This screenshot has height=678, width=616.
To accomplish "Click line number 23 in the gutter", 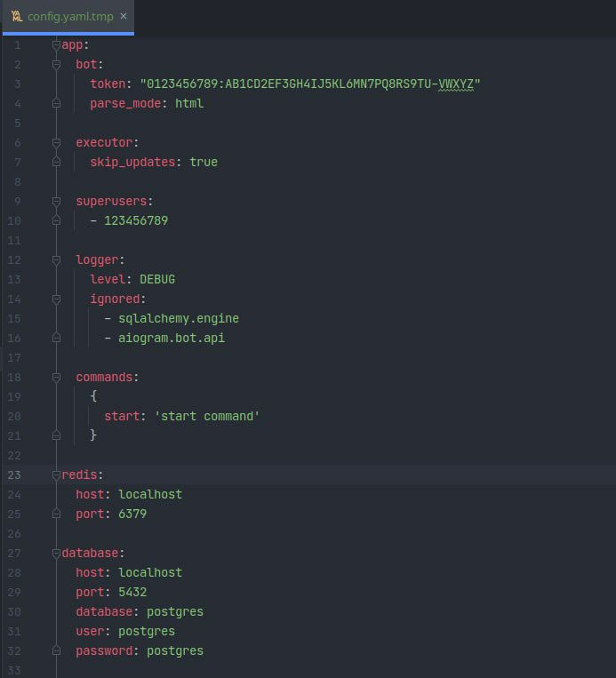I will point(14,475).
